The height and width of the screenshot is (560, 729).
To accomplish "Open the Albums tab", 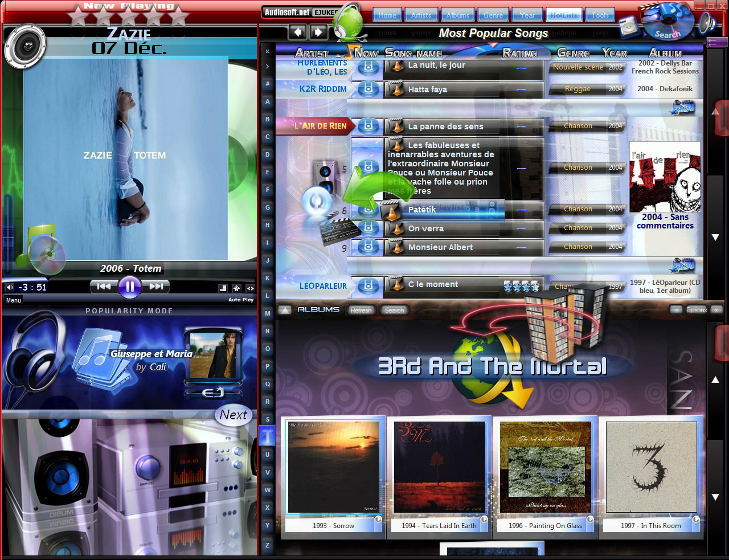I will [x=458, y=15].
